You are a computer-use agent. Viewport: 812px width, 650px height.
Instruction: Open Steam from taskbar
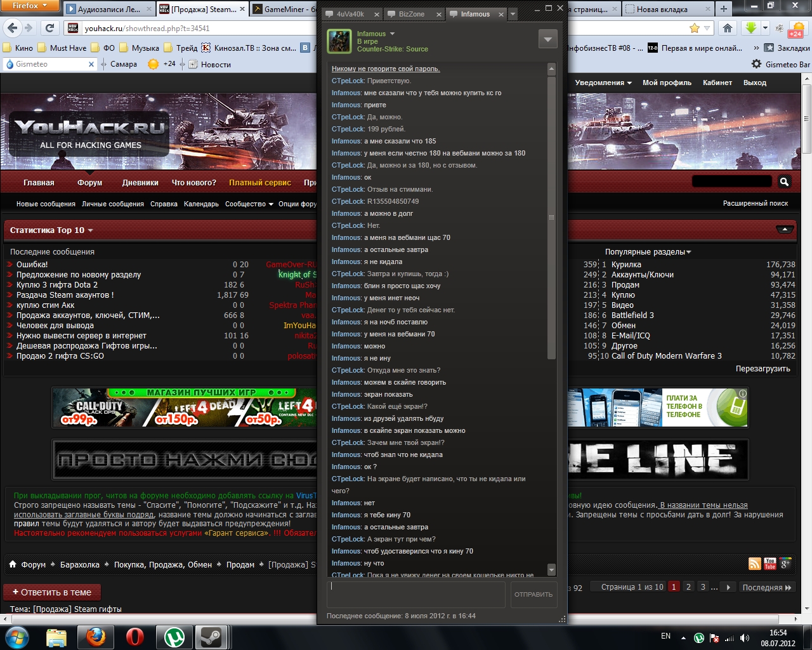(211, 637)
